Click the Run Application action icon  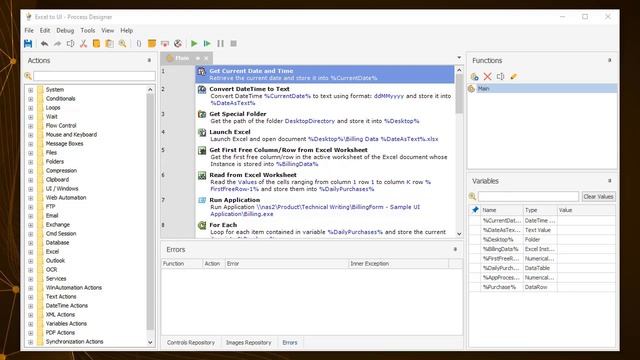pos(202,200)
